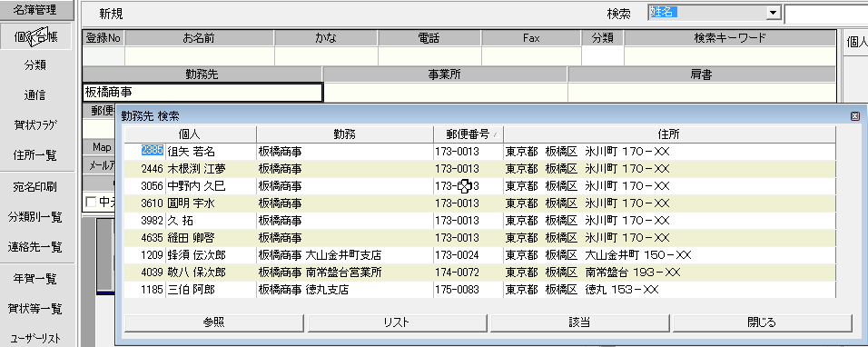The height and width of the screenshot is (347, 868).
Task: Click the 名簿管理 header button
Action: tap(37, 9)
